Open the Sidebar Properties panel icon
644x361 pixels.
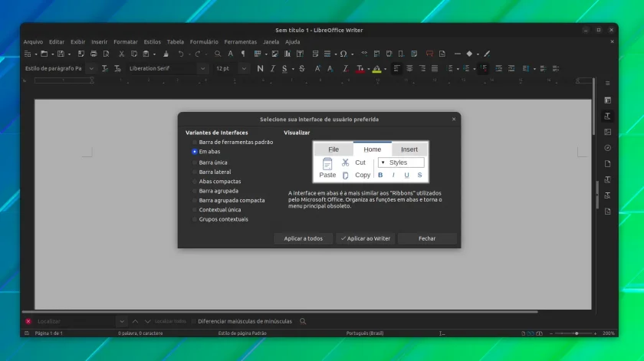tap(607, 100)
